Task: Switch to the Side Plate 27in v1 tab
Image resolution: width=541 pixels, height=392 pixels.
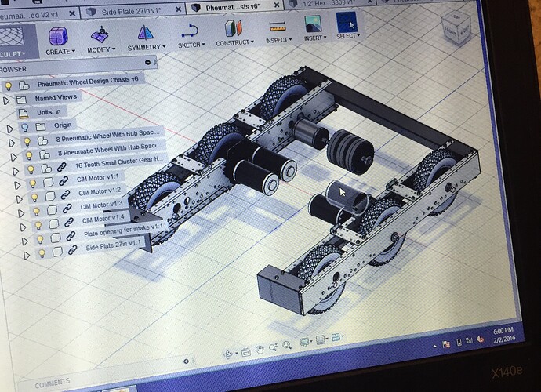Action: pos(131,12)
